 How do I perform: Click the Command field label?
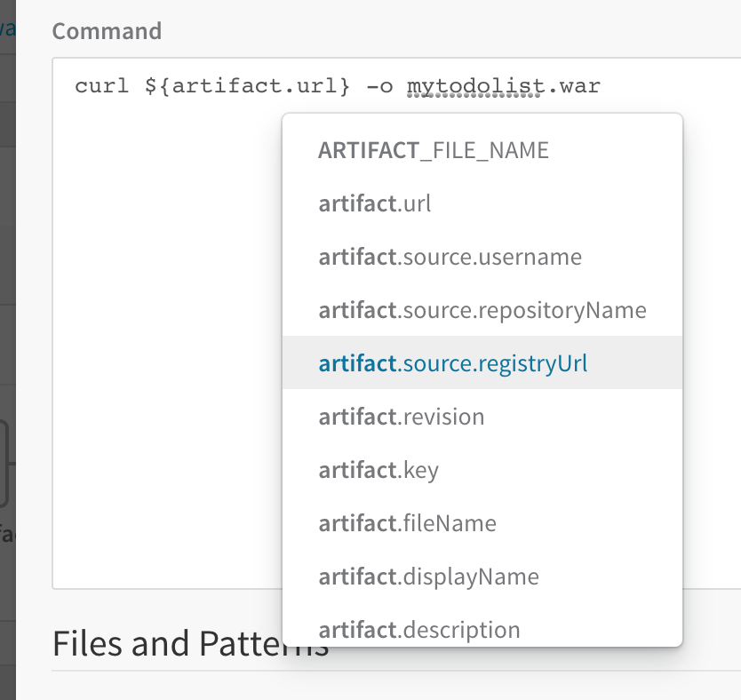tap(107, 31)
